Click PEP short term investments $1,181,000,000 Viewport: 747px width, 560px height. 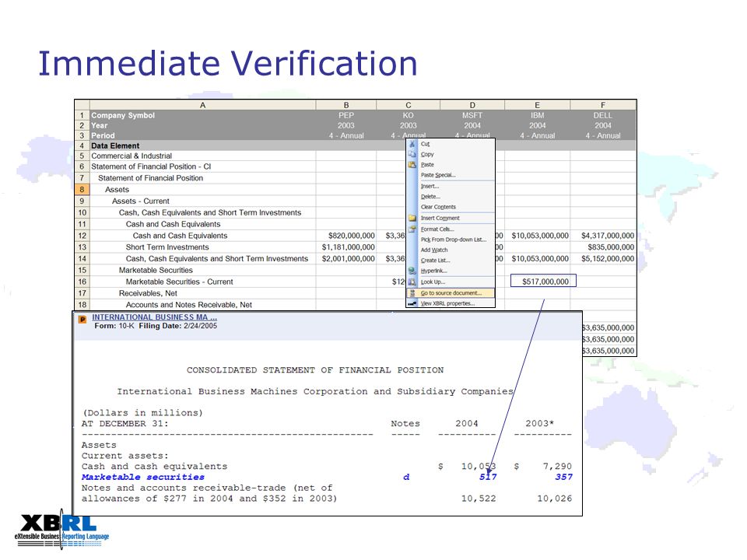[x=346, y=247]
